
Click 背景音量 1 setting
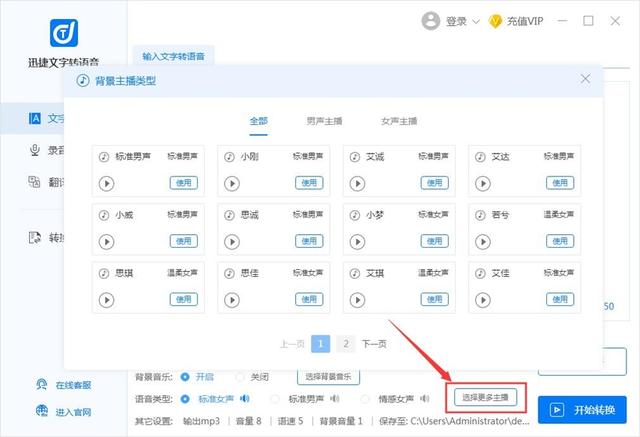(341, 421)
